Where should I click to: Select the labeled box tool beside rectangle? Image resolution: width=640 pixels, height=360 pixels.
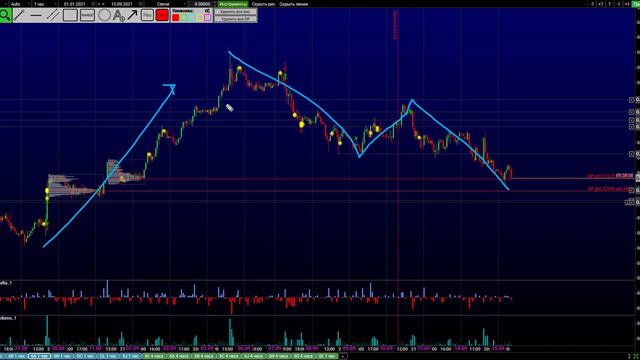click(x=87, y=15)
